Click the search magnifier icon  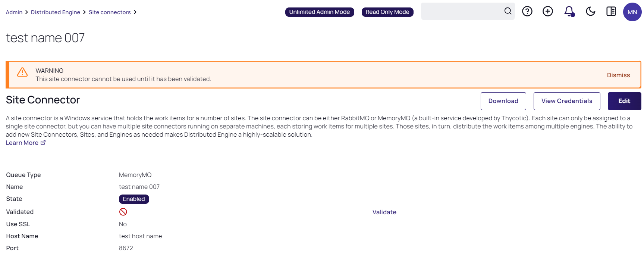508,11
